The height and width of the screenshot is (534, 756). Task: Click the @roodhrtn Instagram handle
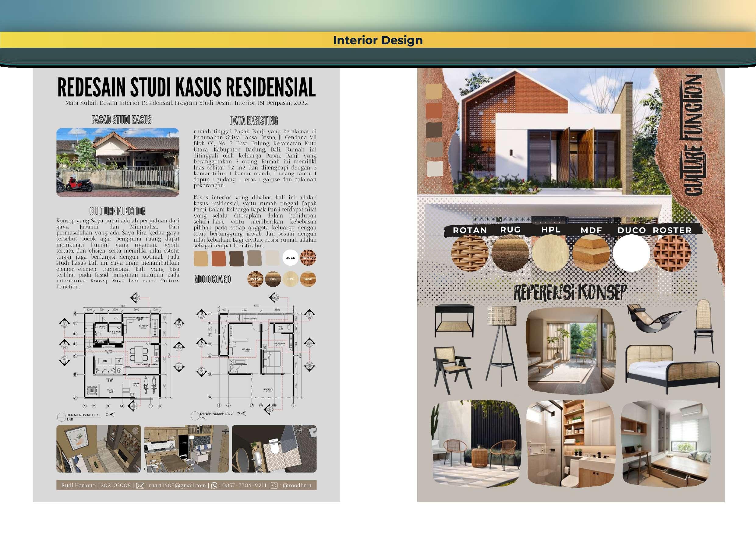[x=297, y=485]
